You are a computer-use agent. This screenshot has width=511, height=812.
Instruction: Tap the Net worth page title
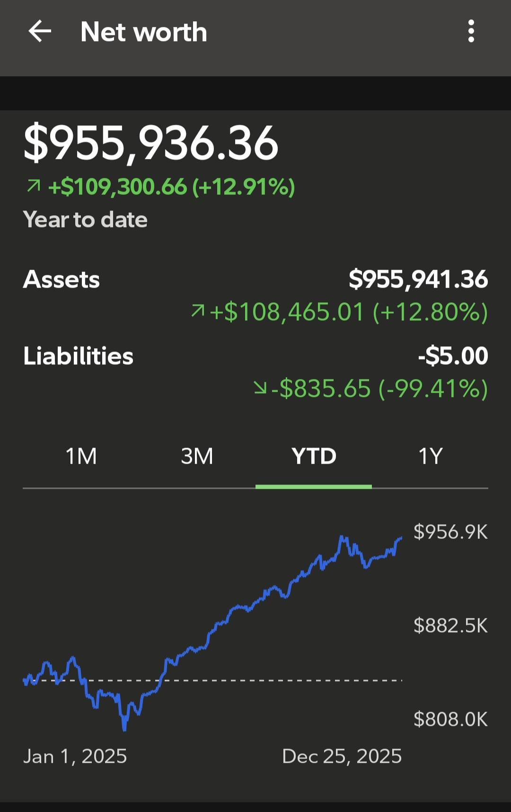(144, 32)
